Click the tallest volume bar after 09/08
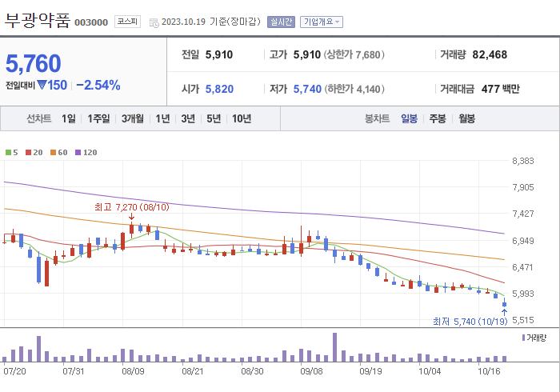Screen dimensions: 560x392 334,347
